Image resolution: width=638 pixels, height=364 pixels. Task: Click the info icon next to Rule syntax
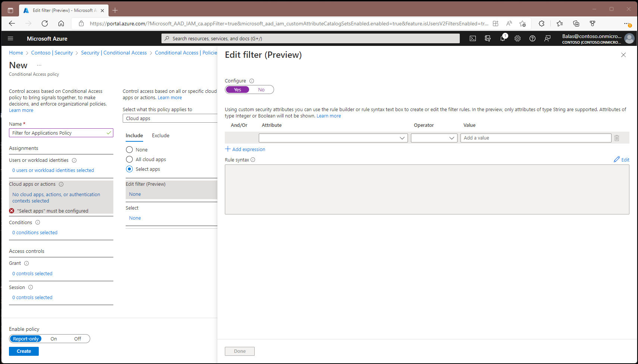click(253, 160)
